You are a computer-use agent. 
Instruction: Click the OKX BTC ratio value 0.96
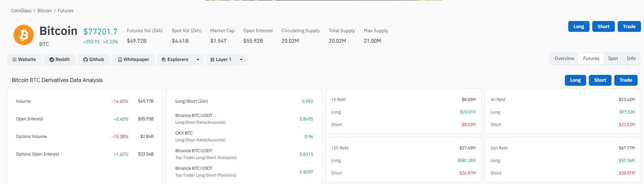point(309,137)
